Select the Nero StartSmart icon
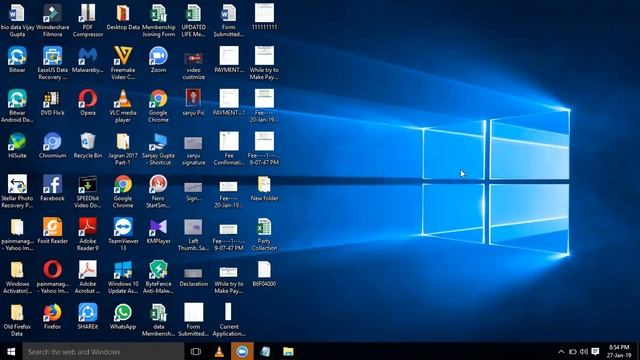Viewport: 640px width, 360px height. 158,191
